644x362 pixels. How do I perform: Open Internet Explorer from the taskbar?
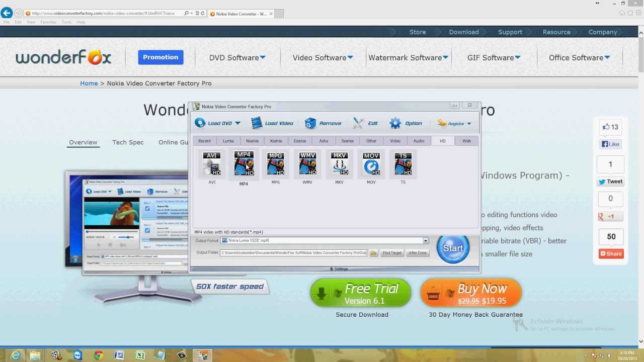pos(16,355)
